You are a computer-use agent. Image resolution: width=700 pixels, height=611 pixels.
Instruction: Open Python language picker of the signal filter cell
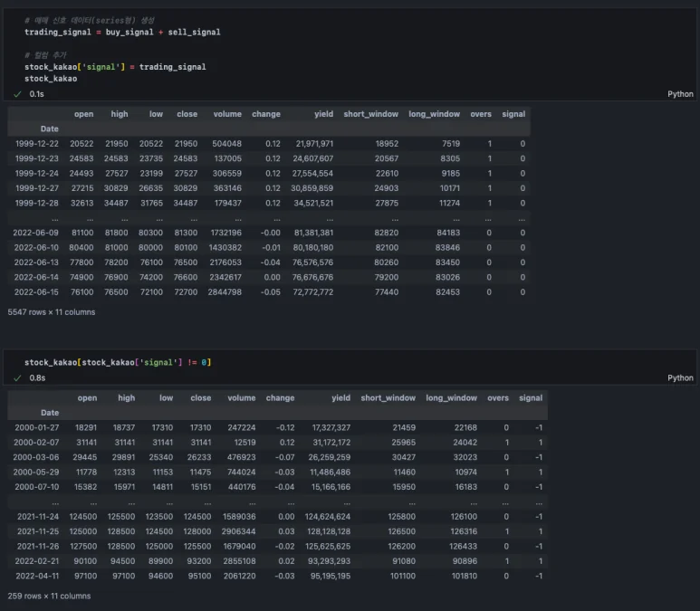pyautogui.click(x=680, y=378)
